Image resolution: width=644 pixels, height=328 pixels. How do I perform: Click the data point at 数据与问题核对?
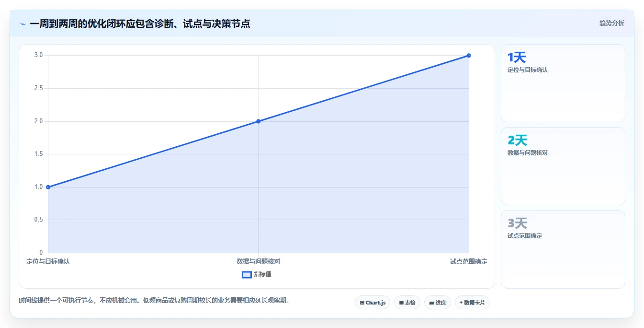(x=259, y=121)
